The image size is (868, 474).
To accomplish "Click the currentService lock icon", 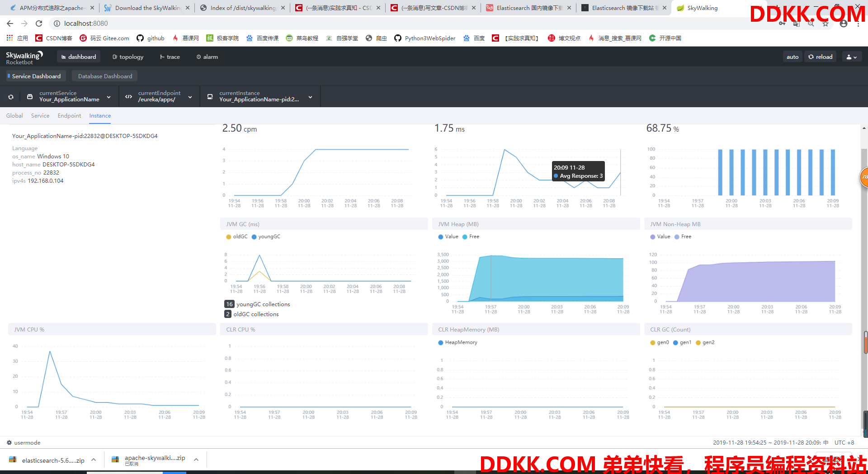I will pos(30,97).
